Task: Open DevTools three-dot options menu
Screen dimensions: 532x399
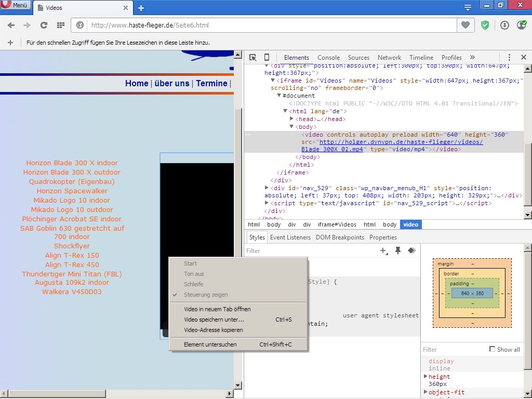Action: pyautogui.click(x=509, y=57)
